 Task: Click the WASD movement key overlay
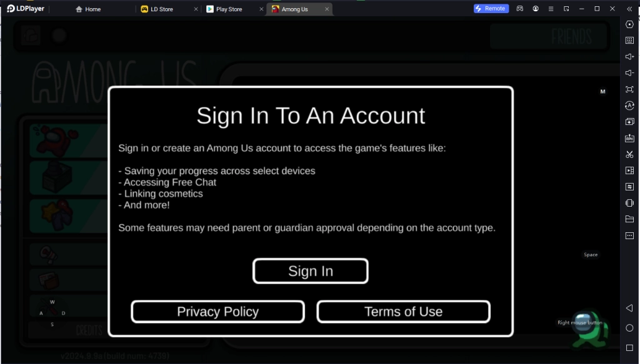tap(52, 313)
